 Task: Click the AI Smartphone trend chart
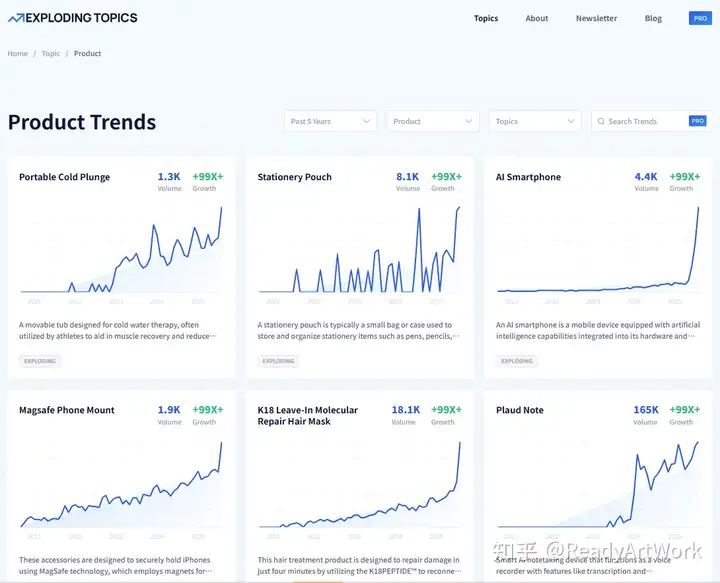(598, 249)
